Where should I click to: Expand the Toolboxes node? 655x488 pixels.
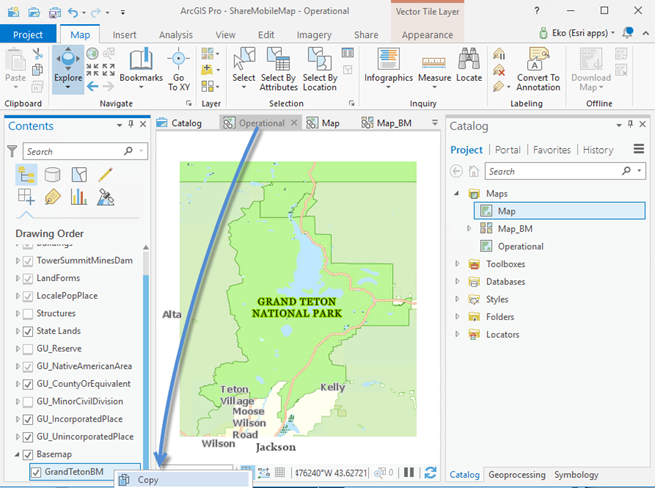[x=457, y=264]
